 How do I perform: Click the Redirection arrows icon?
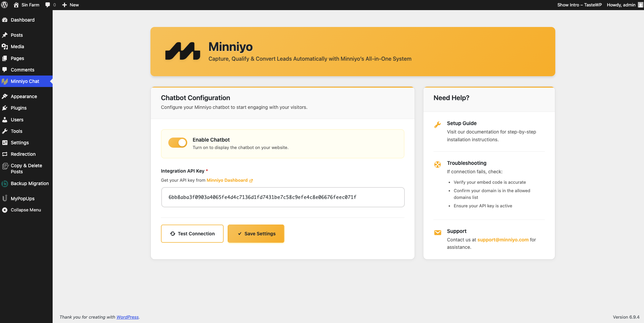[5, 154]
